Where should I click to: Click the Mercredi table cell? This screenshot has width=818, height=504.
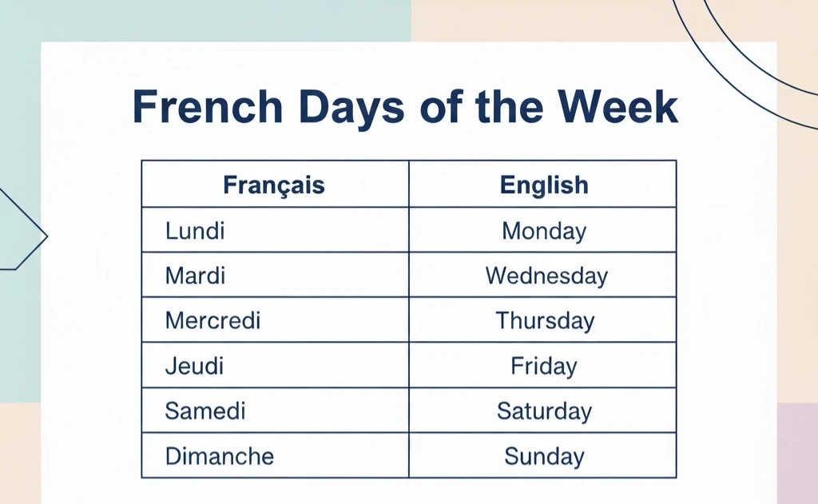[275, 319]
